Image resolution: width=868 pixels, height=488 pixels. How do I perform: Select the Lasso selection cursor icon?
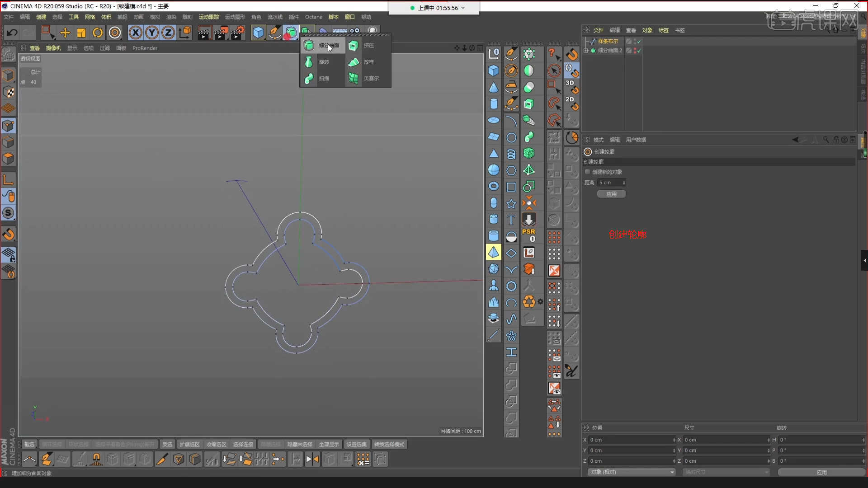(554, 104)
